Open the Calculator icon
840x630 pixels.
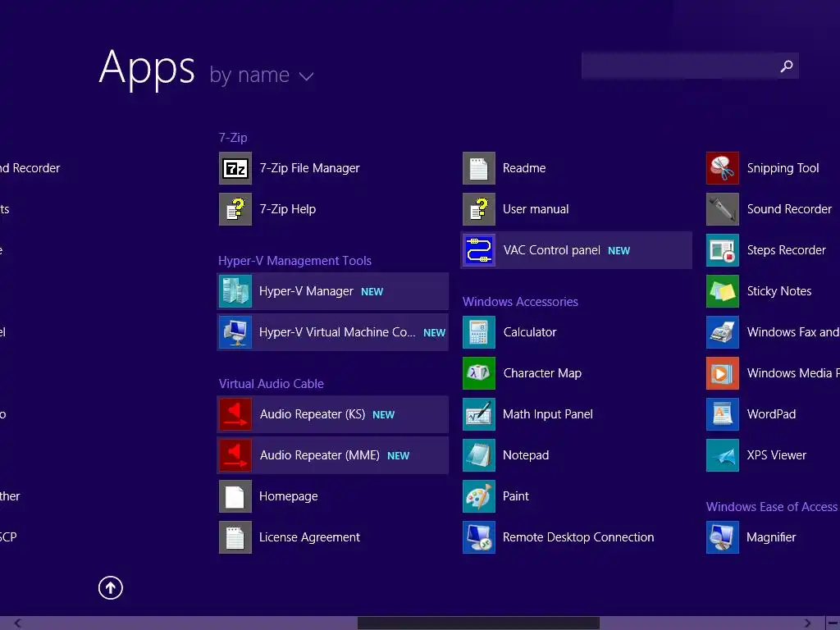pos(479,333)
